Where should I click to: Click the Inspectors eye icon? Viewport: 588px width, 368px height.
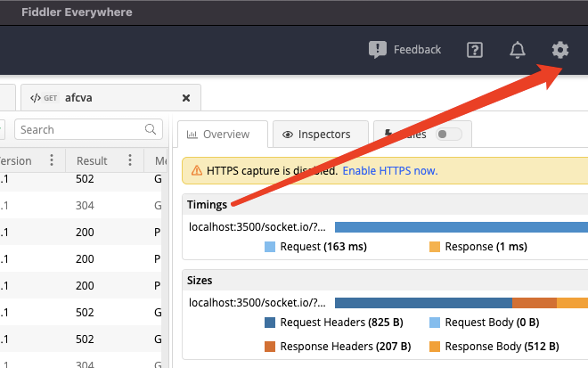(x=288, y=135)
